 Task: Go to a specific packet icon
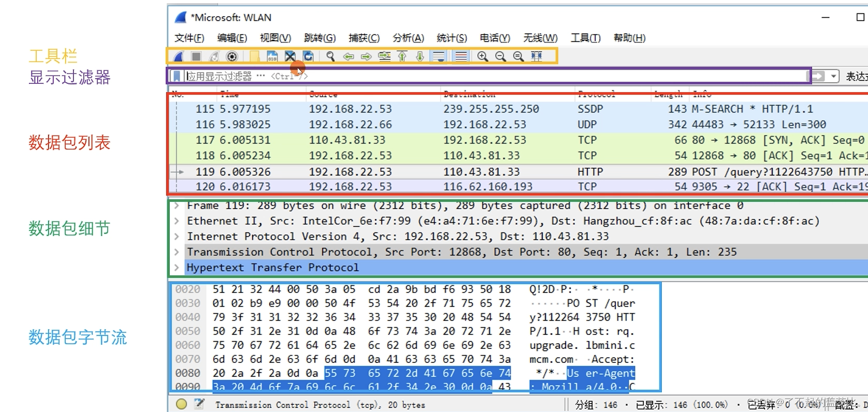pyautogui.click(x=384, y=56)
